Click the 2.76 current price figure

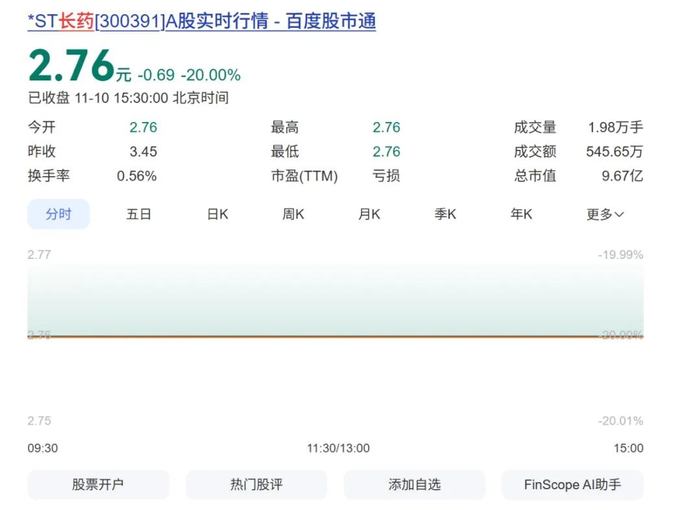point(70,67)
